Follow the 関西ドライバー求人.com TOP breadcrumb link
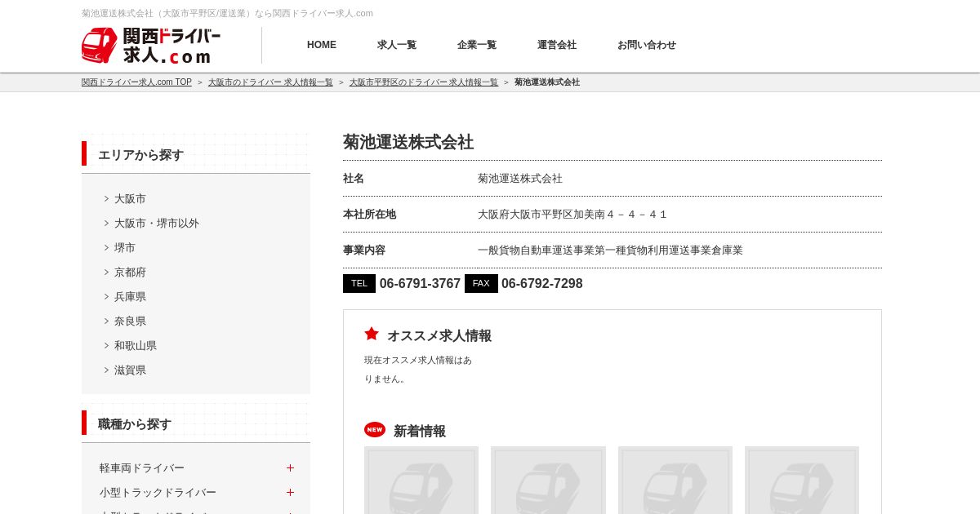Viewport: 980px width, 514px height. (x=136, y=82)
